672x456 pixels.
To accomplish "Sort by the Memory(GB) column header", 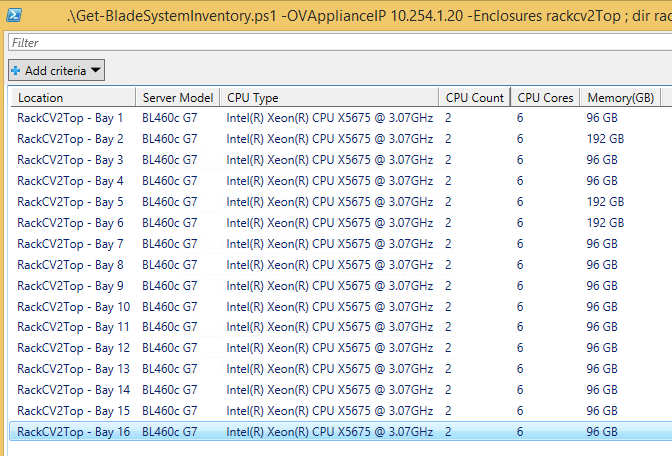I will (621, 98).
